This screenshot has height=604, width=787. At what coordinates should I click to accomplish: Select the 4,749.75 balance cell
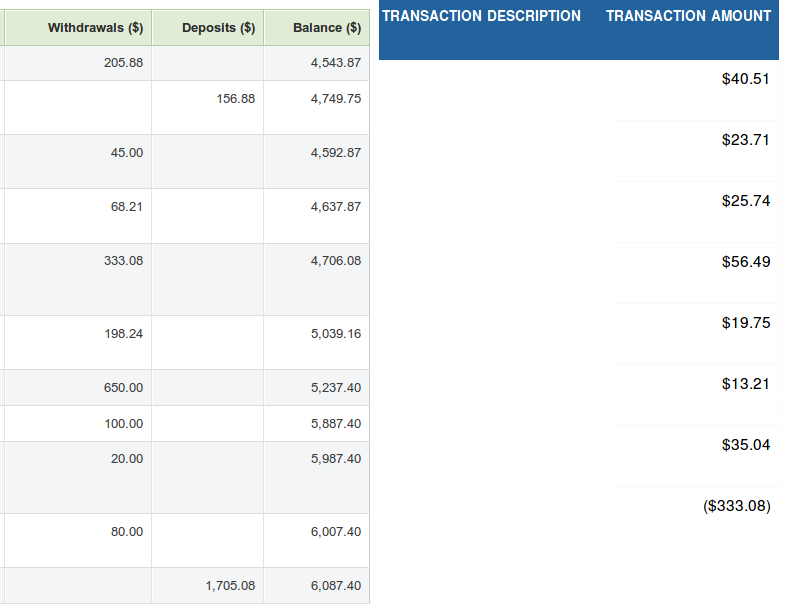pos(336,99)
